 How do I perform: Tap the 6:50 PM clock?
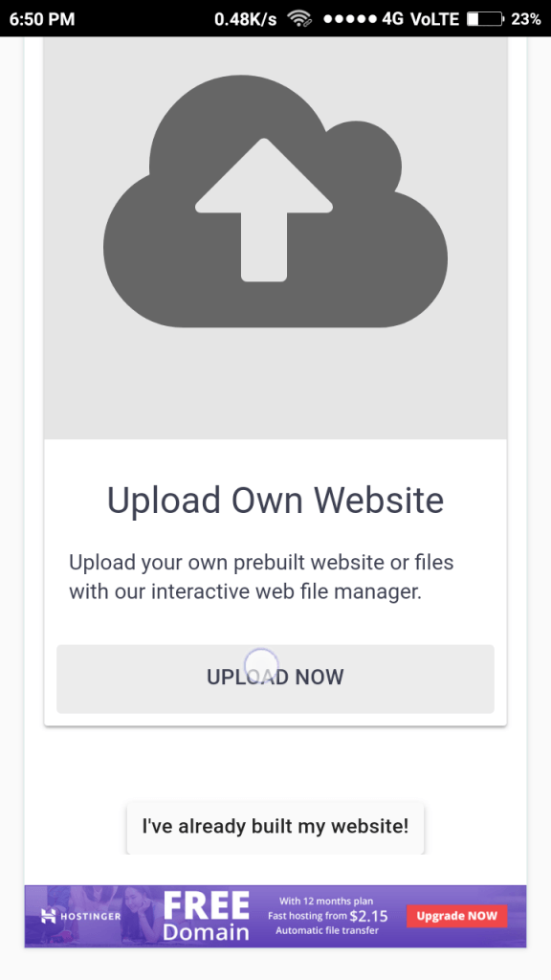42,19
